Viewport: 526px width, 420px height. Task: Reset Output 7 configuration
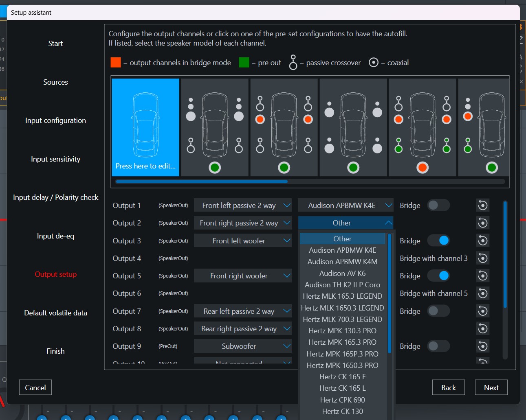483,311
